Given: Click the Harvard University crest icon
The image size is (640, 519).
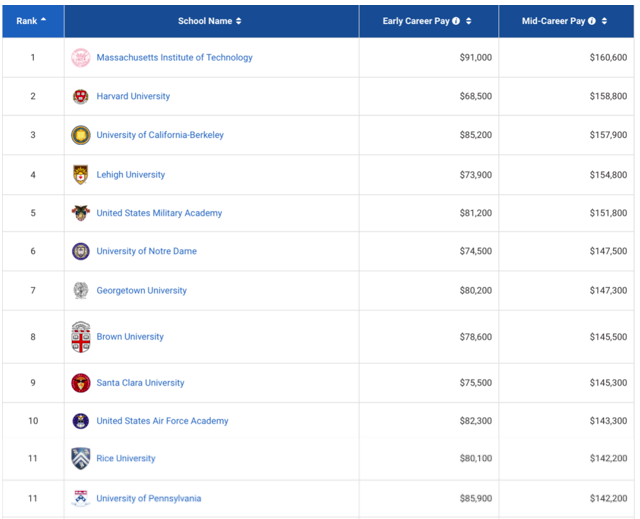Looking at the screenshot, I should click(x=81, y=97).
